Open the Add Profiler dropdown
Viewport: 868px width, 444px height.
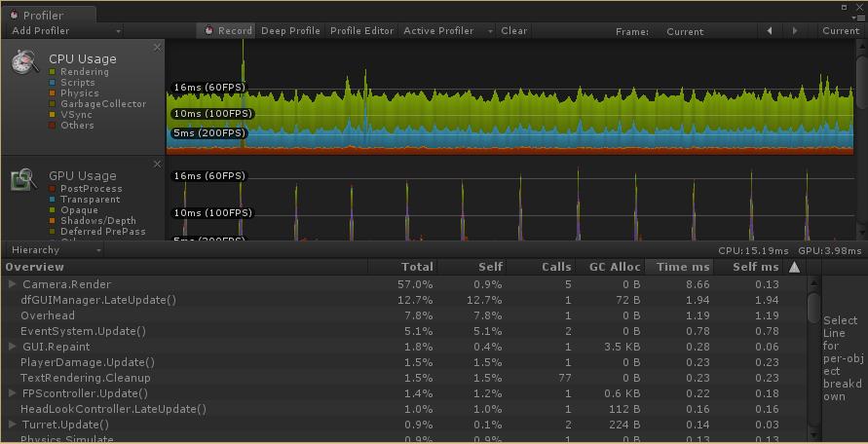pos(65,31)
